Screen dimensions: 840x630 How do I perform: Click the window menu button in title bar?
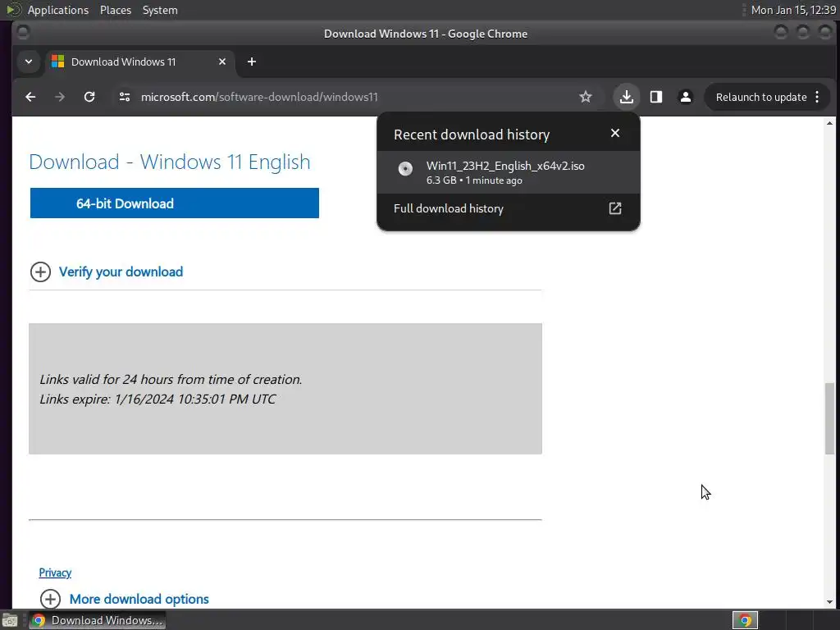tap(23, 33)
